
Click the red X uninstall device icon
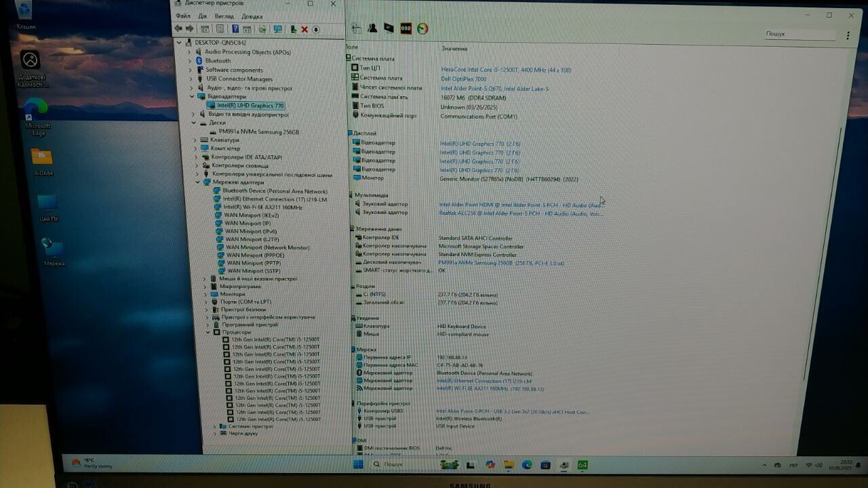(x=304, y=29)
